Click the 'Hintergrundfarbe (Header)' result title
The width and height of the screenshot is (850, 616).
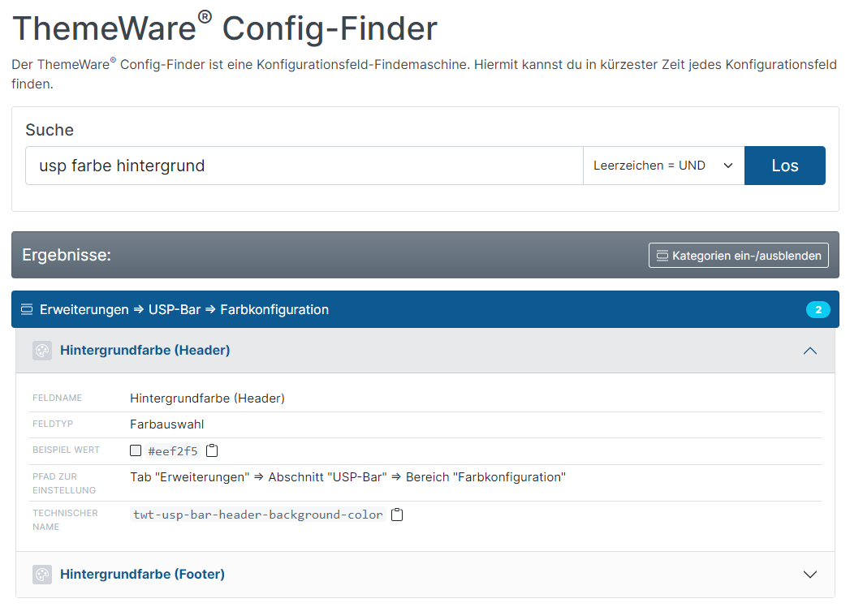145,350
